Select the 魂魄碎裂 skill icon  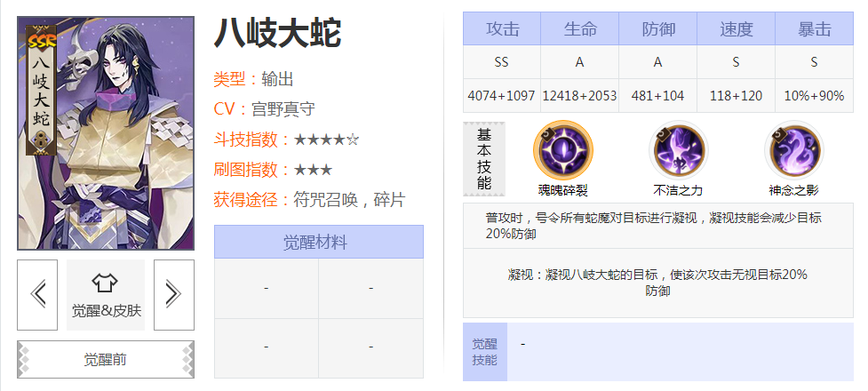[x=563, y=151]
